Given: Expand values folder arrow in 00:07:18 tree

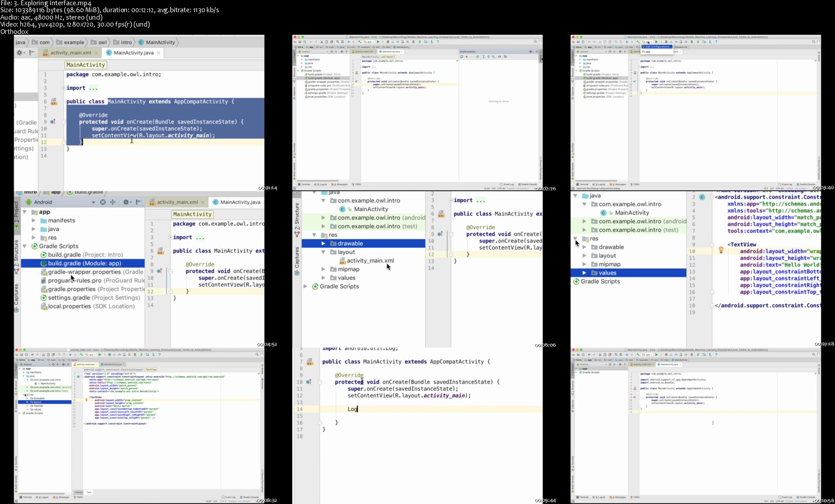Looking at the screenshot, I should (x=584, y=273).
